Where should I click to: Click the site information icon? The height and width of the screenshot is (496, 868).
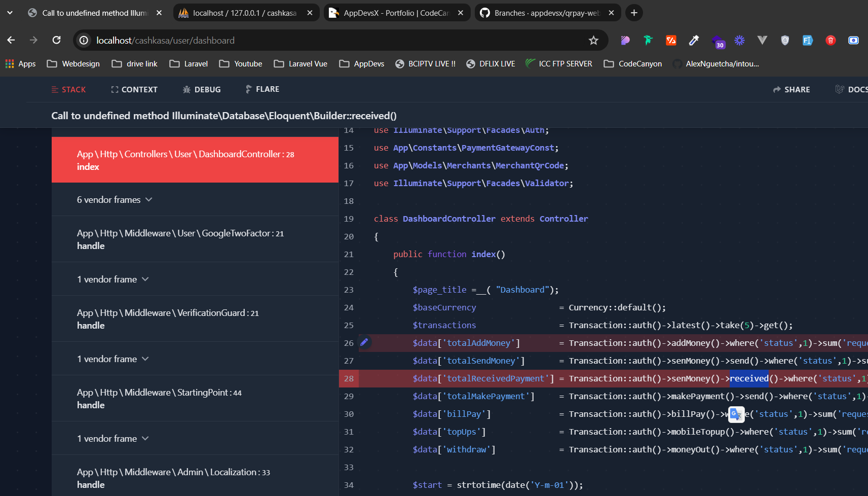[x=84, y=41]
